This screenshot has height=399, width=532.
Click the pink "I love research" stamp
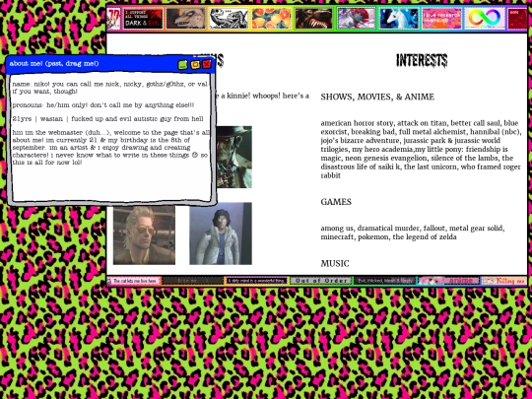coord(441,19)
